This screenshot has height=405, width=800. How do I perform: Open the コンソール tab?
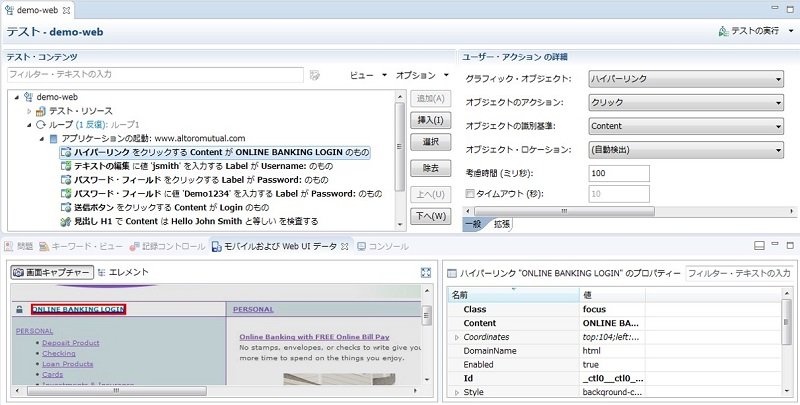(x=383, y=246)
